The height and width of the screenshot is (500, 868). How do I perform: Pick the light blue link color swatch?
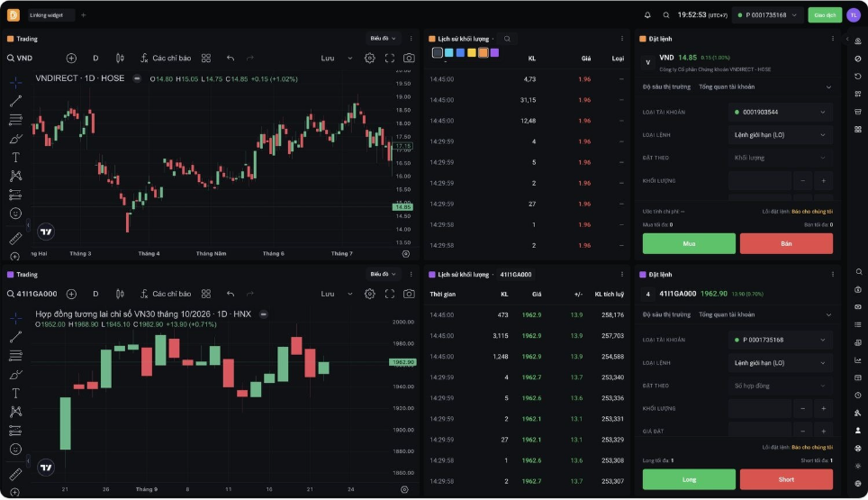point(449,52)
